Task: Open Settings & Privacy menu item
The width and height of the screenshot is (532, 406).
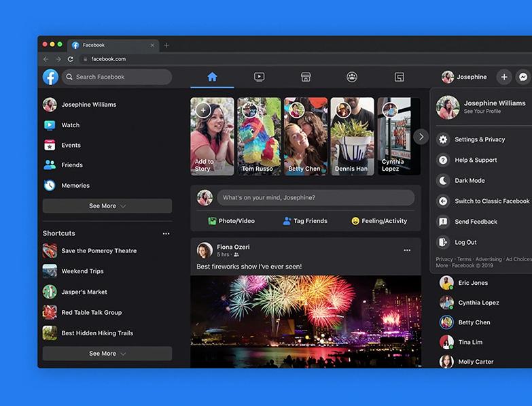Action: [484, 139]
